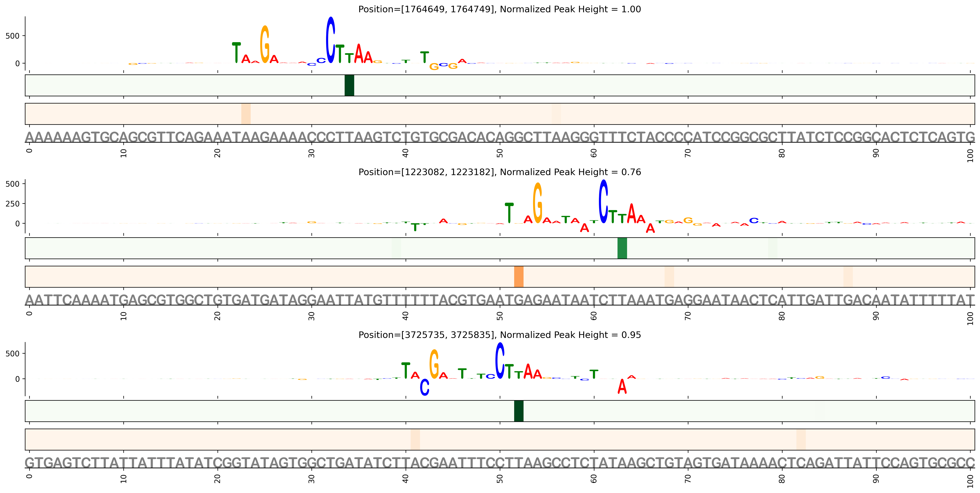Click x-axis tick label 50 in top panel
The image size is (980, 493).
(500, 153)
